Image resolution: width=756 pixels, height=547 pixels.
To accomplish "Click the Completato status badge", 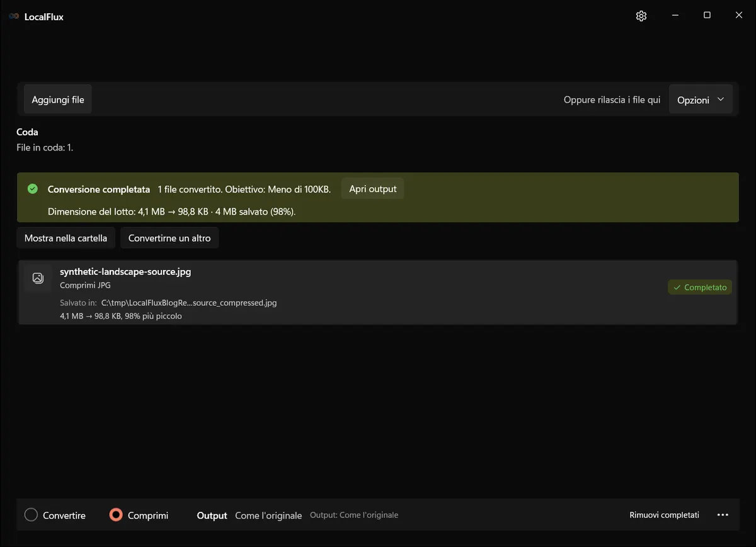I will (700, 287).
